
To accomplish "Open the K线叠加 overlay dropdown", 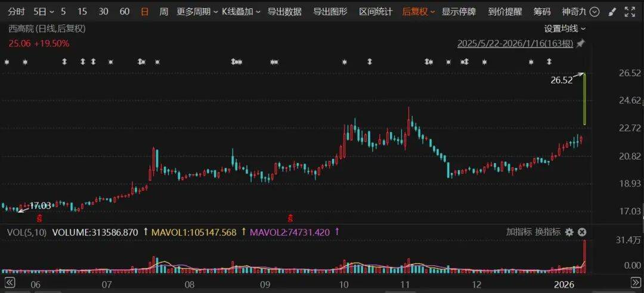I will pos(241,11).
